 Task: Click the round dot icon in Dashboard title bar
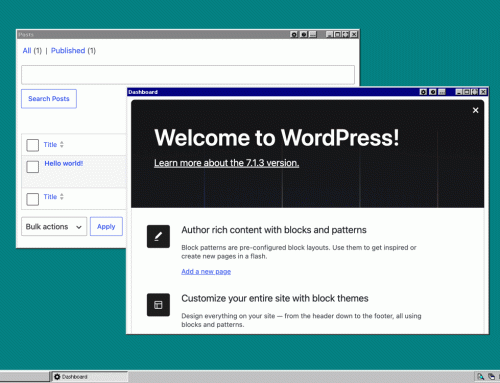433,92
